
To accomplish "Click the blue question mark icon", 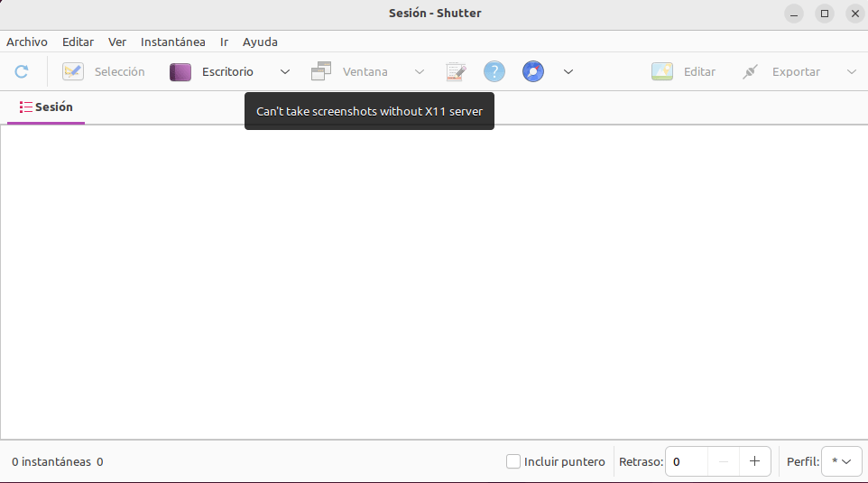I will pos(494,71).
